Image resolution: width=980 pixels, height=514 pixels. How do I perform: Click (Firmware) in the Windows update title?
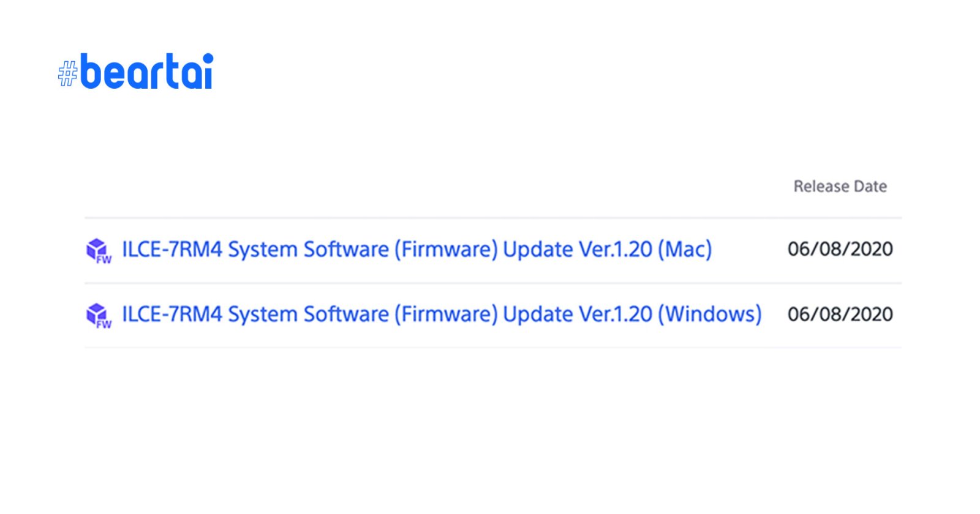(x=446, y=314)
